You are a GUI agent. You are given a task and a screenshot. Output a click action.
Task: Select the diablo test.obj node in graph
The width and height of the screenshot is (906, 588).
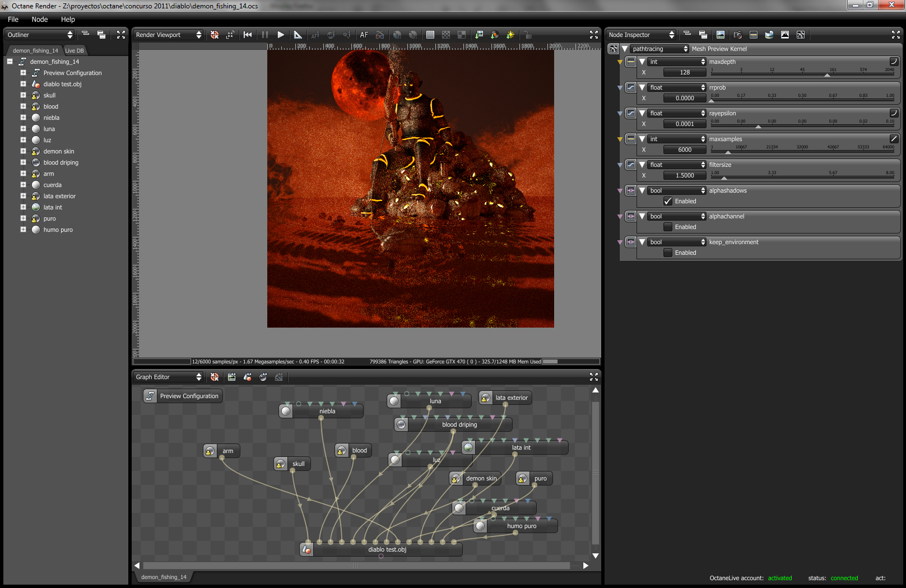(387, 549)
